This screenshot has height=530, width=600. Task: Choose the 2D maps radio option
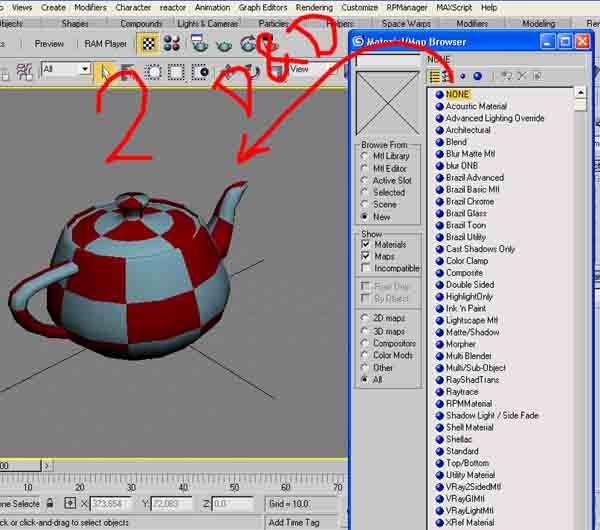click(365, 318)
